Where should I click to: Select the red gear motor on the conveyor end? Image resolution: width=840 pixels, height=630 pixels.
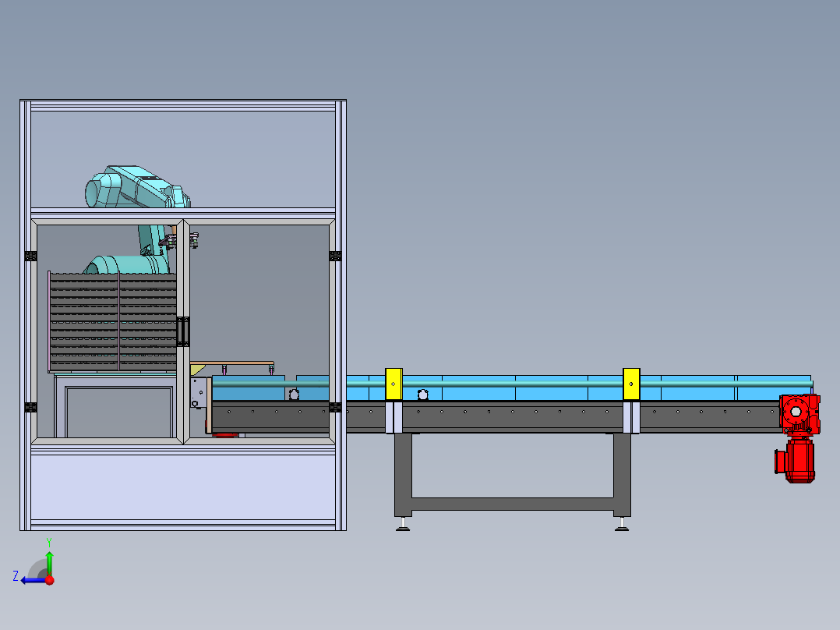tap(798, 438)
